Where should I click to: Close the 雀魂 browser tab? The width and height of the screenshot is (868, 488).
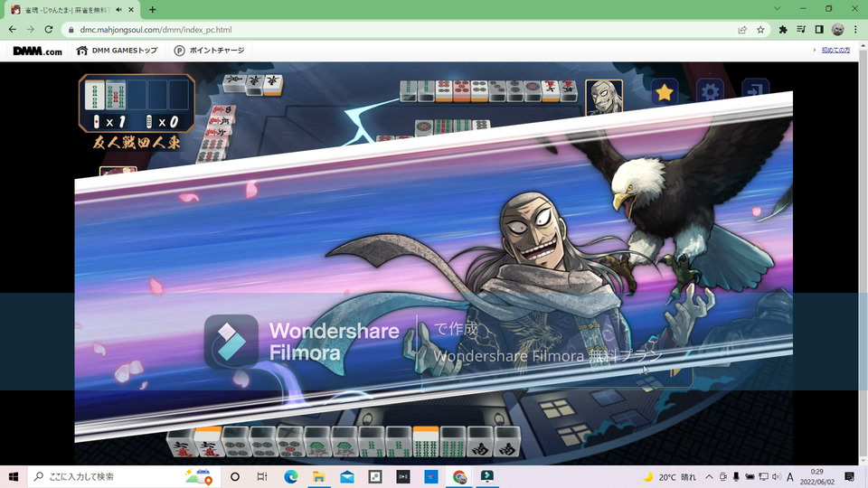pyautogui.click(x=131, y=9)
